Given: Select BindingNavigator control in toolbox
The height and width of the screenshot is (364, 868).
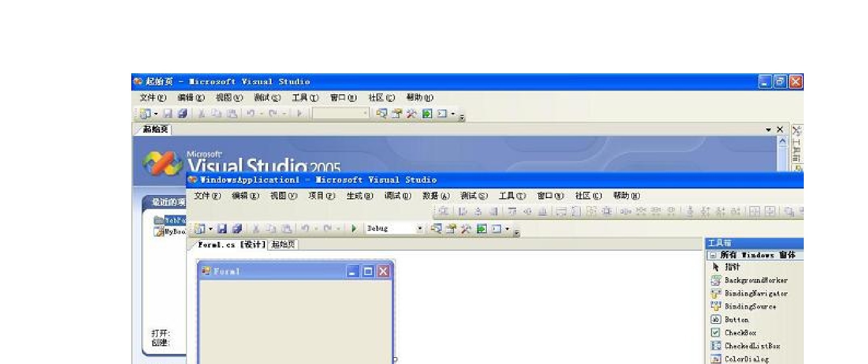Looking at the screenshot, I should point(750,293).
